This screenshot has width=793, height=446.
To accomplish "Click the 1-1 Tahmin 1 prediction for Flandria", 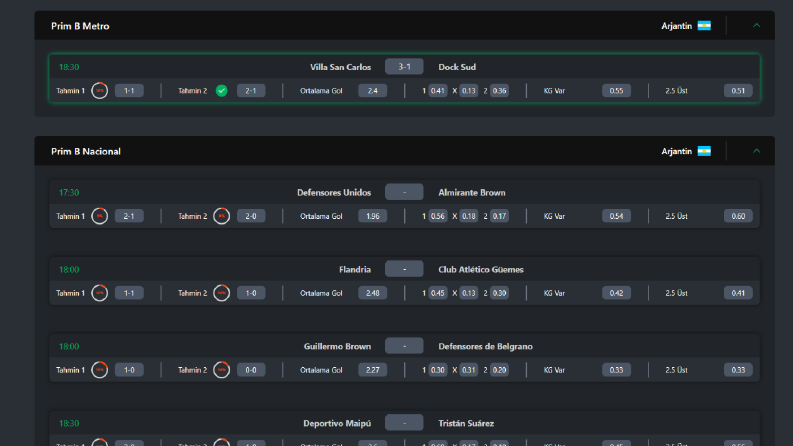I will coord(129,293).
